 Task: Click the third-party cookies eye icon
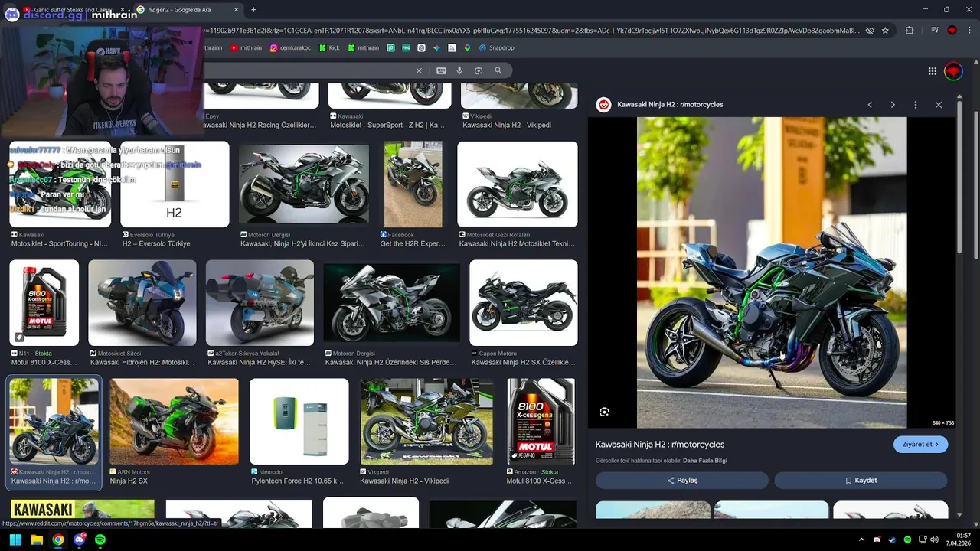(x=870, y=31)
